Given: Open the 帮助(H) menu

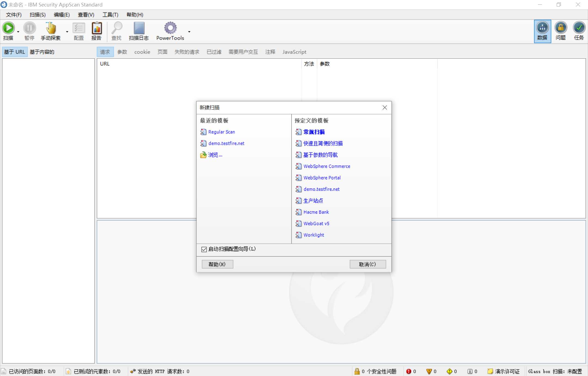Looking at the screenshot, I should [135, 15].
